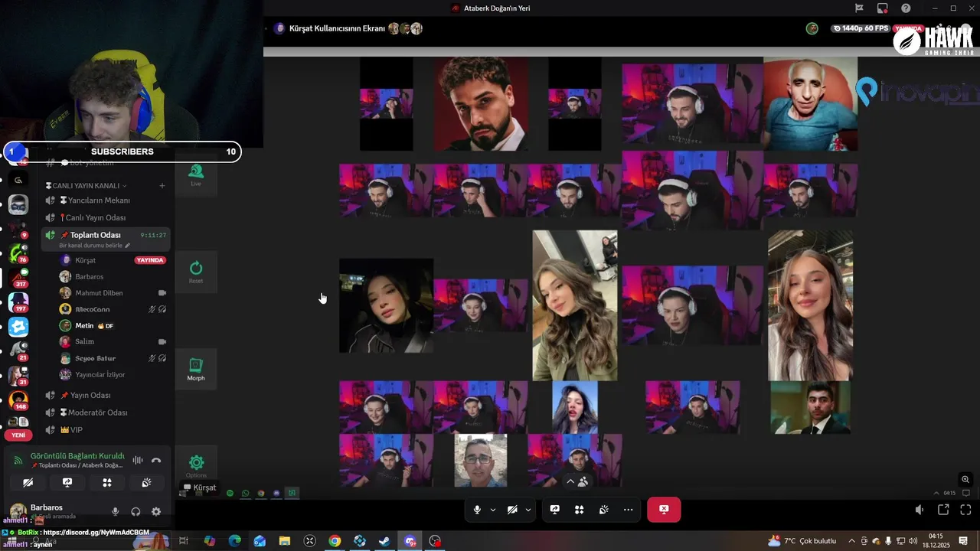Open man in red background video tile
This screenshot has width=980, height=551.
(481, 103)
